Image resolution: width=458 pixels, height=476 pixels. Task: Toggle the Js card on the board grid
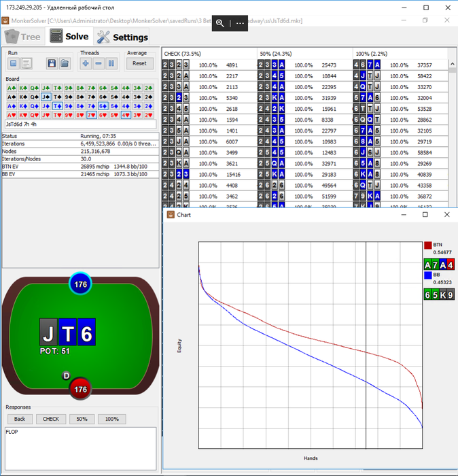coord(46,97)
